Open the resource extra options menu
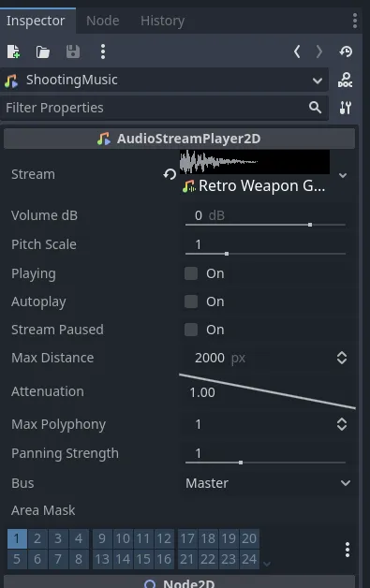This screenshot has width=370, height=588. [x=103, y=51]
